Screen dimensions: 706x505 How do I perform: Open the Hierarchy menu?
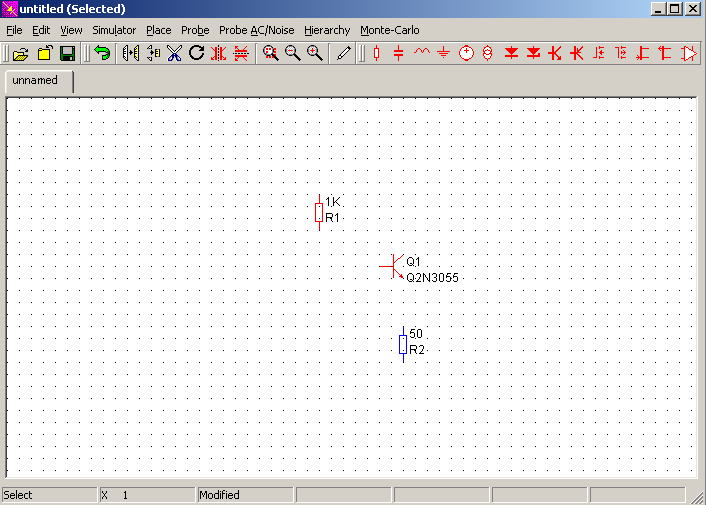(x=327, y=30)
